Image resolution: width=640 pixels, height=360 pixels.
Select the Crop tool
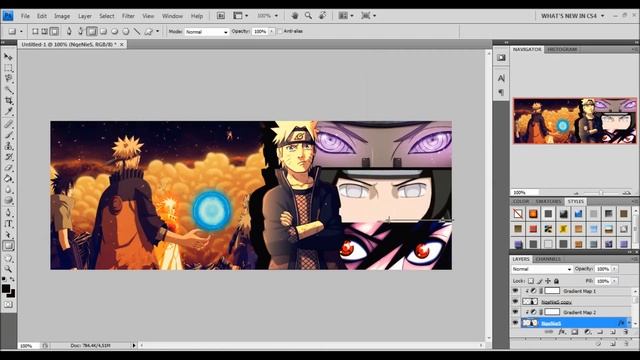point(8,100)
